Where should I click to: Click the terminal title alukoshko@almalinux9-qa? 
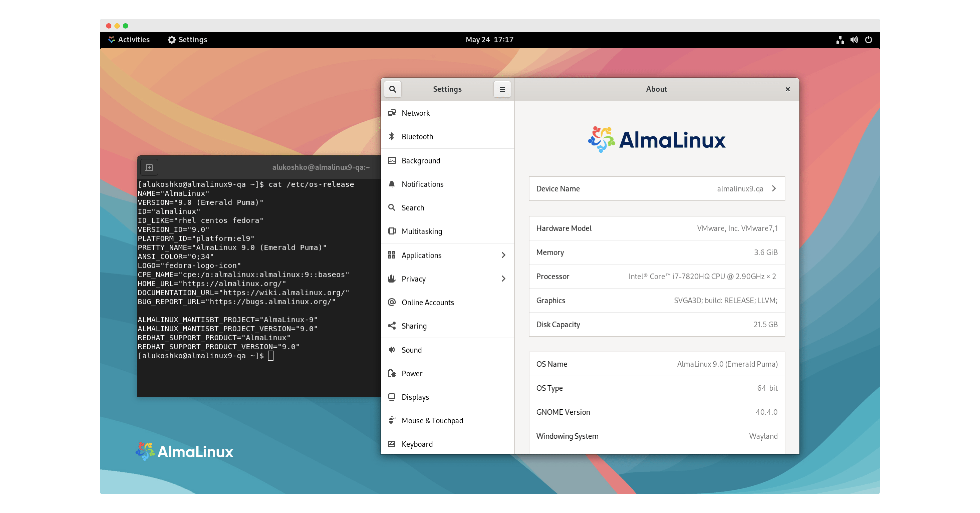click(x=321, y=167)
